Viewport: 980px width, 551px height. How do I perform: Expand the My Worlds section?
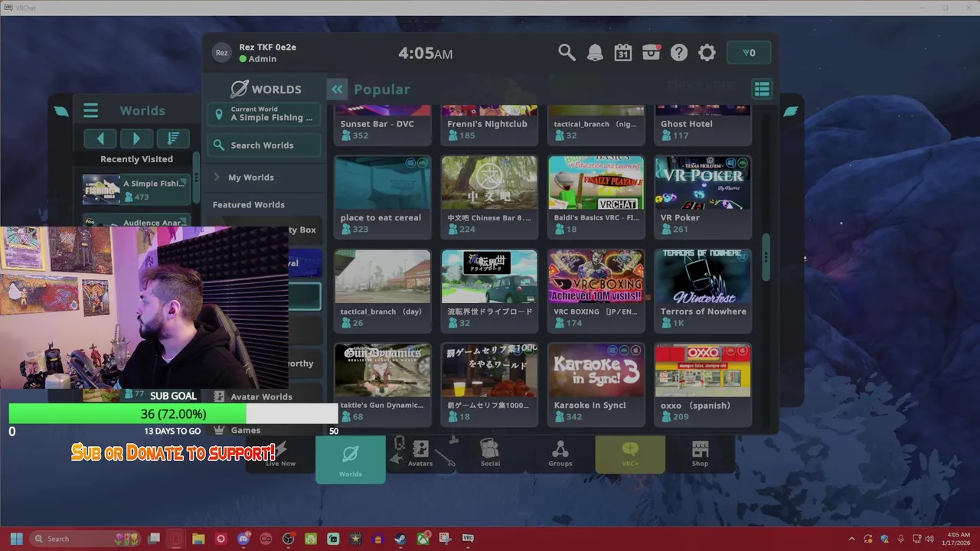tap(264, 178)
